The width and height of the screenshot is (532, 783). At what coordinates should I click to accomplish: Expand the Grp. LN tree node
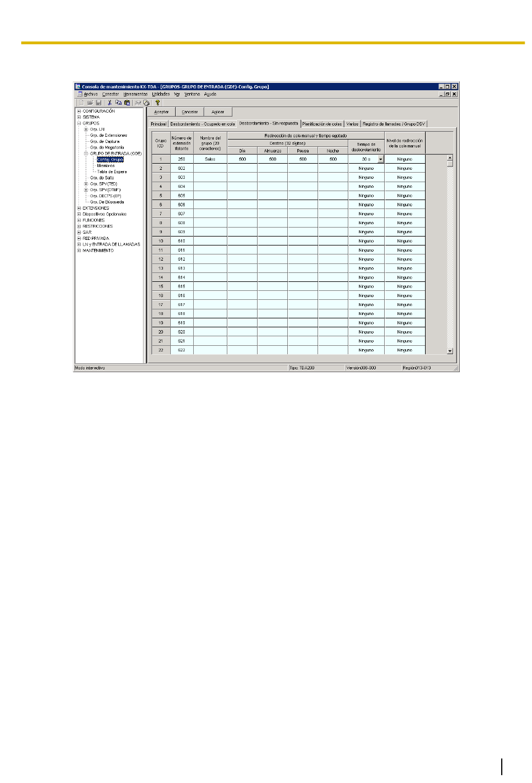click(x=86, y=129)
